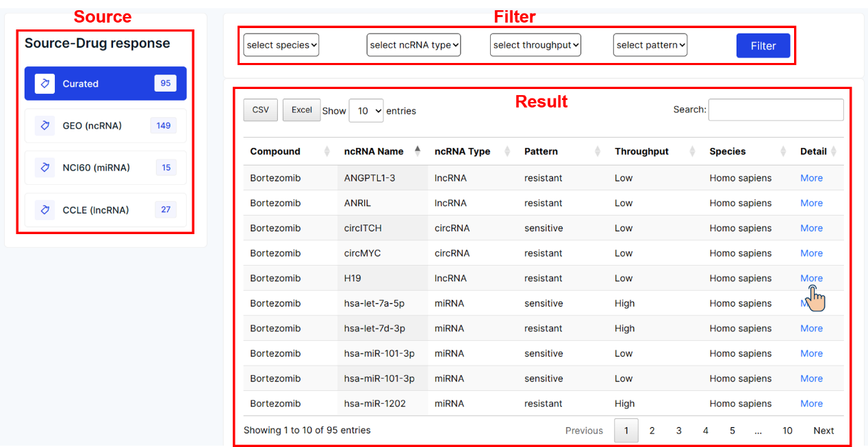
Task: Click the ANGPTL1-3 ncRNA name cell
Action: coord(383,178)
